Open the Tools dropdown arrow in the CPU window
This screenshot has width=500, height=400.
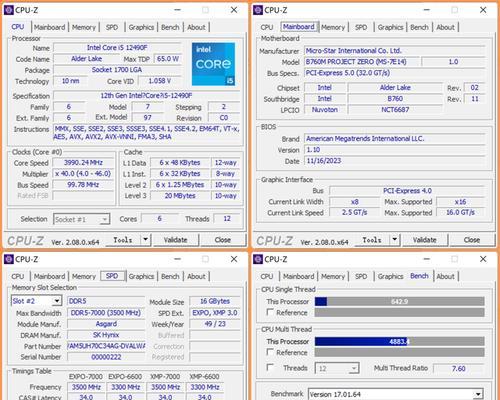(145, 239)
